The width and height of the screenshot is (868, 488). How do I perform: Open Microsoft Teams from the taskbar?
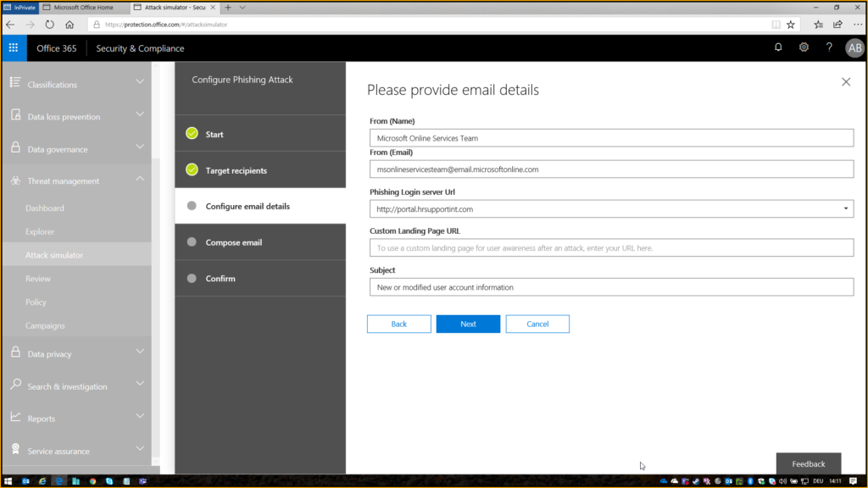(x=142, y=481)
